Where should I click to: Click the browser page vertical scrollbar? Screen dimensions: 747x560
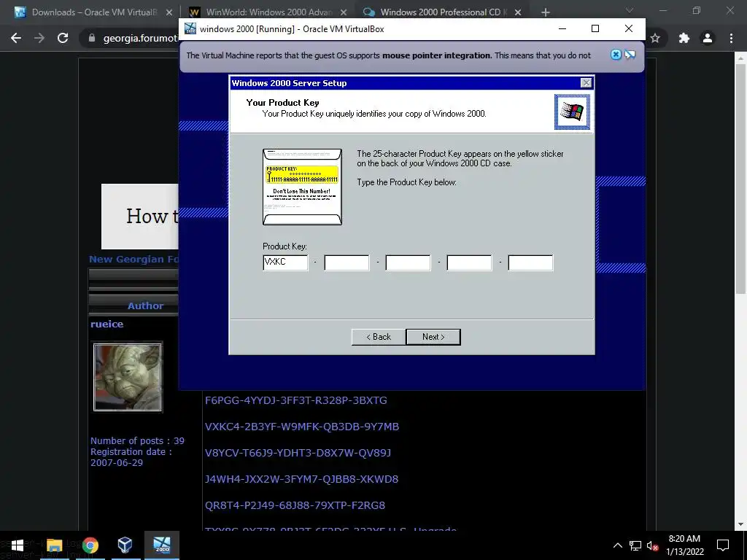[741, 179]
